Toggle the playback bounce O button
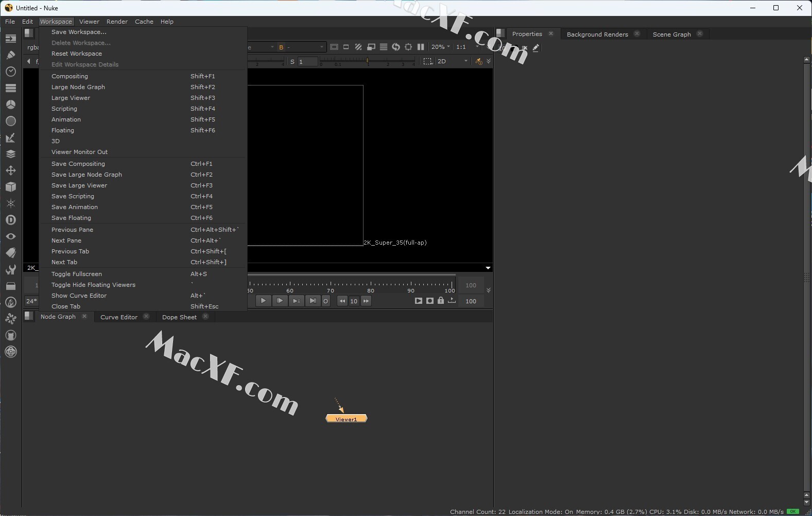The image size is (812, 516). coord(325,301)
